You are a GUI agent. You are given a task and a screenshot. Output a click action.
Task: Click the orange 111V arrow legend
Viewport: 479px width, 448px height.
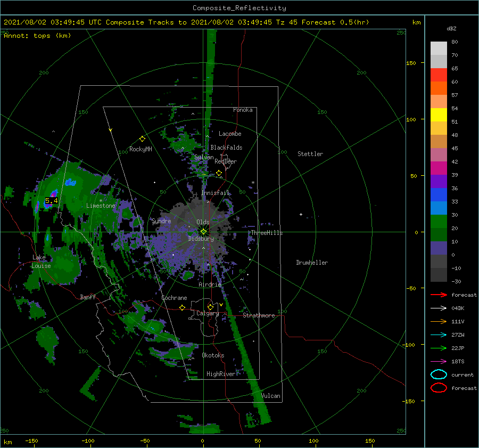[439, 322]
